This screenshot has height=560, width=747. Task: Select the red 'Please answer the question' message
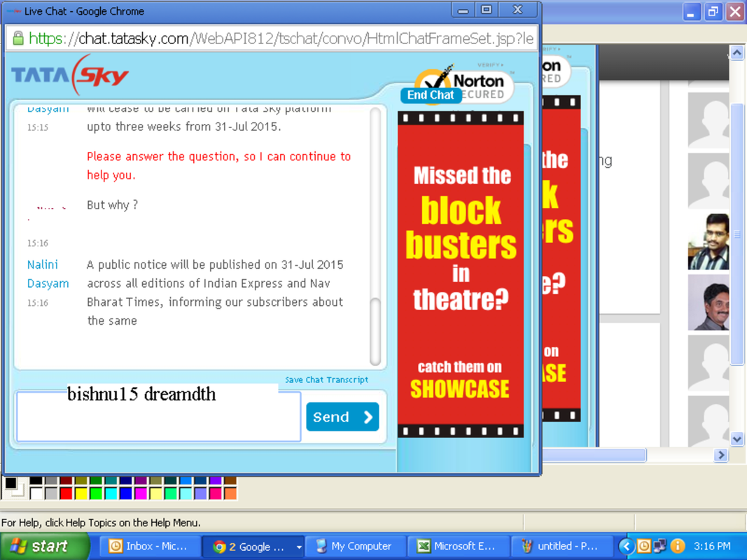click(218, 166)
